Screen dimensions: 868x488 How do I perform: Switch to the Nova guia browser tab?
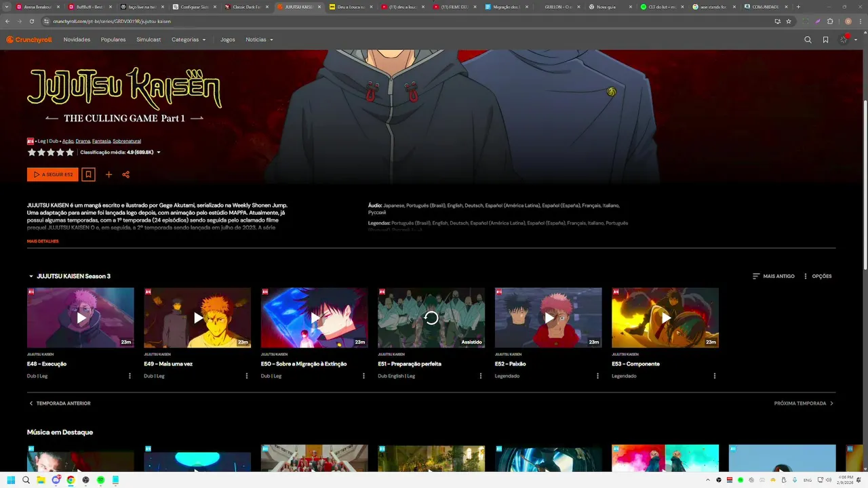pyautogui.click(x=611, y=7)
